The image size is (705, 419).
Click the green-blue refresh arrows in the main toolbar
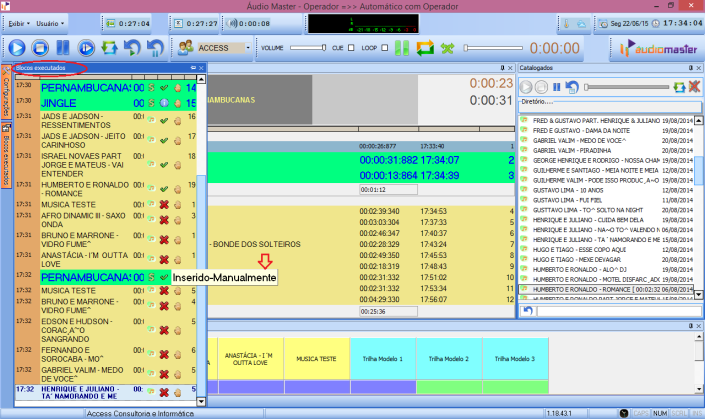pos(109,48)
